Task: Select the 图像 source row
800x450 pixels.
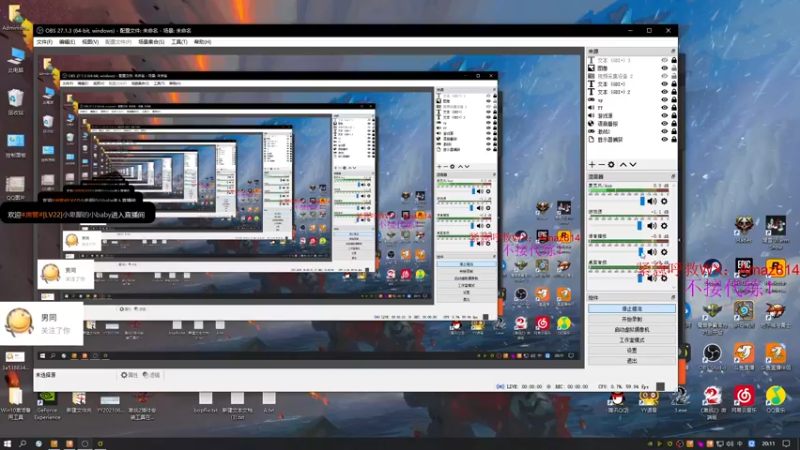Action: 632,68
